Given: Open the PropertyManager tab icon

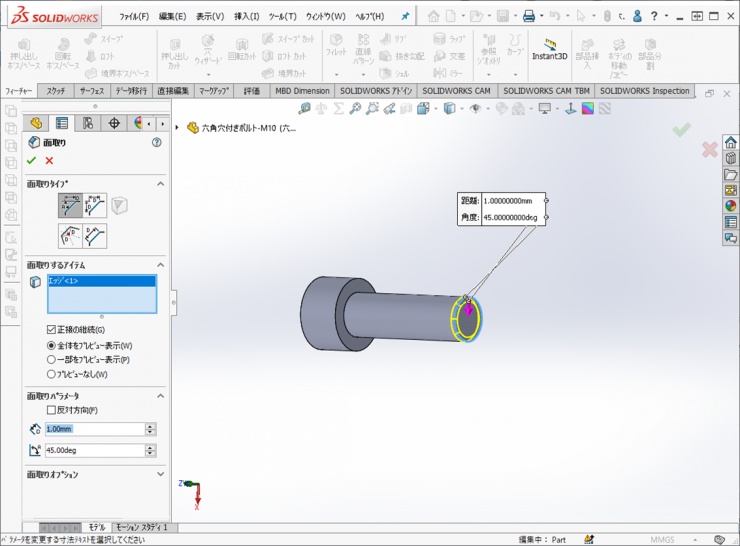Looking at the screenshot, I should (62, 123).
